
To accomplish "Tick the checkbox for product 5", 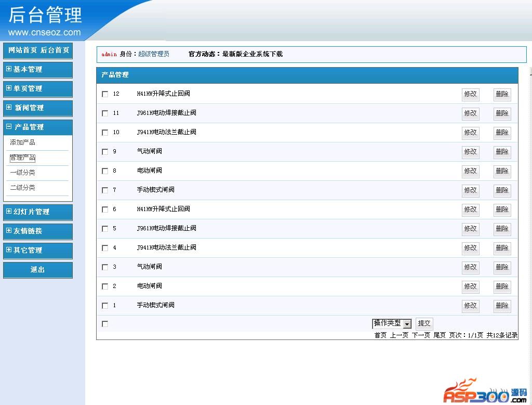I will click(105, 229).
